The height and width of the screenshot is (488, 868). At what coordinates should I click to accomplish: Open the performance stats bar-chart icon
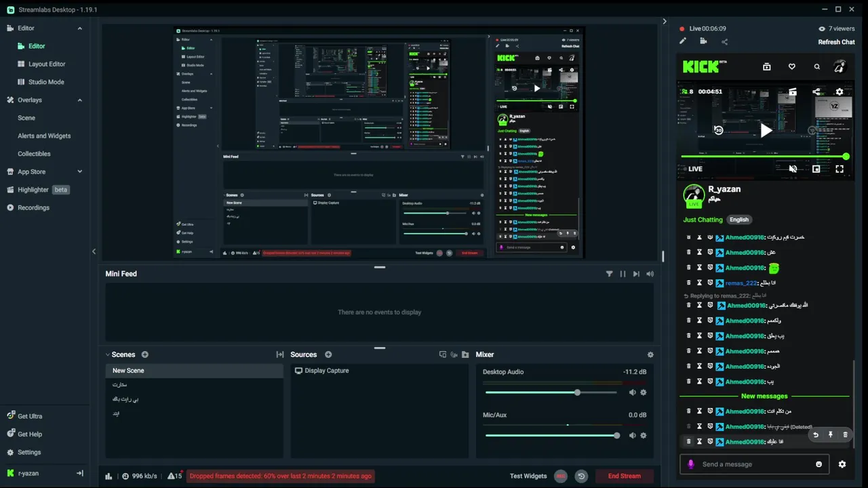coord(108,476)
